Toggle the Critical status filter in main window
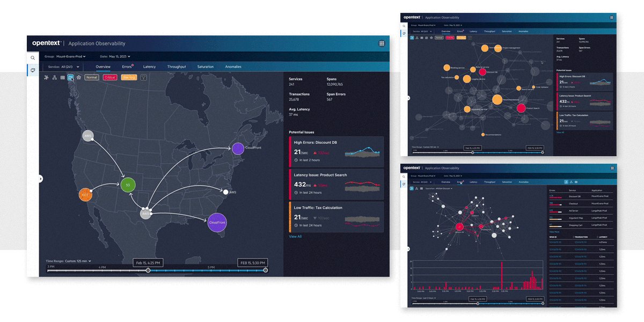 pyautogui.click(x=111, y=77)
